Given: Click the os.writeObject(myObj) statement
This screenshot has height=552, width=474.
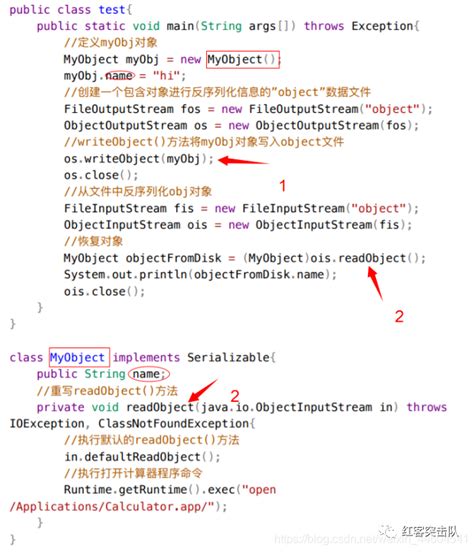Looking at the screenshot, I should [139, 159].
